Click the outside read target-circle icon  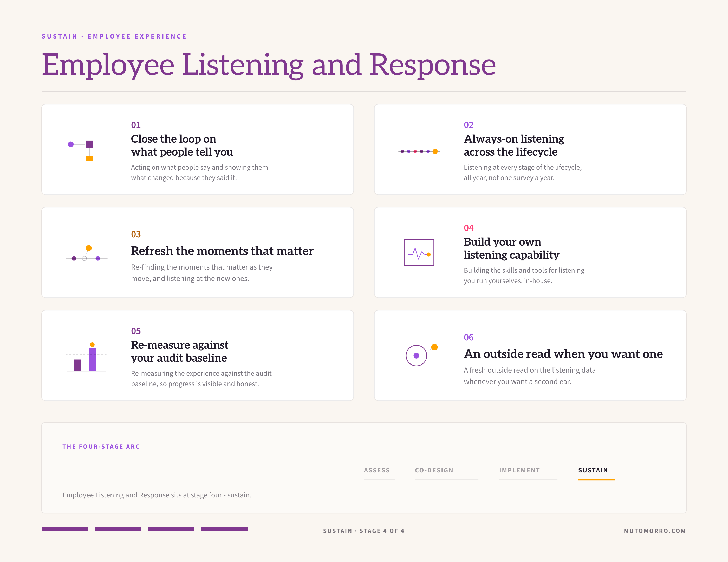pos(422,355)
